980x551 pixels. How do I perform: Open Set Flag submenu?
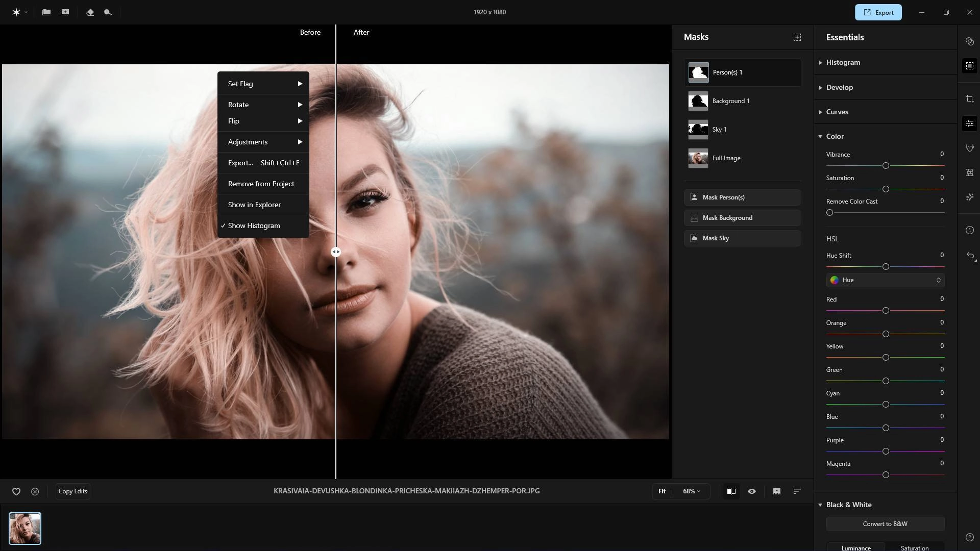[x=263, y=84]
